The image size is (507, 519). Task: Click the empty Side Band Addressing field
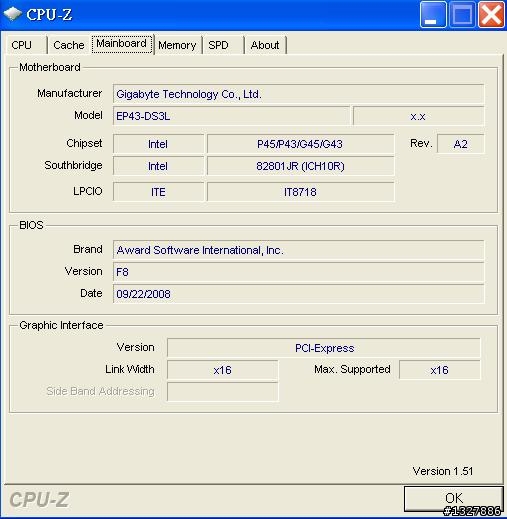pos(222,392)
